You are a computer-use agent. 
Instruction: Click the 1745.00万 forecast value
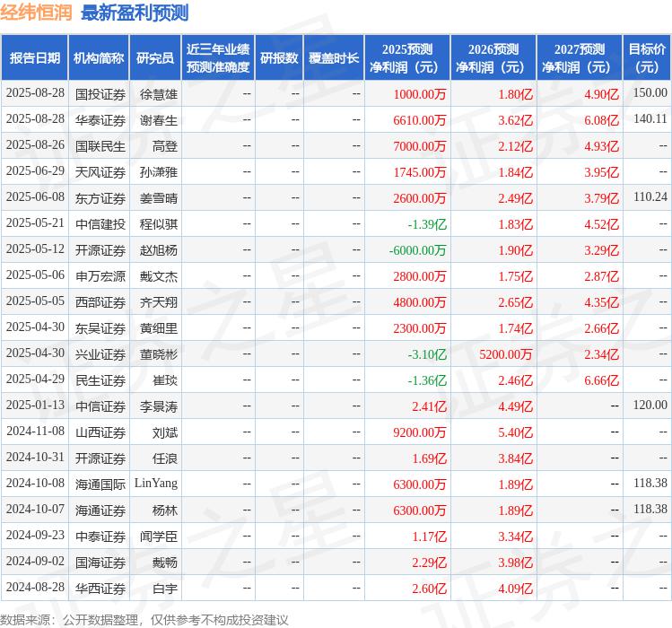click(x=420, y=172)
